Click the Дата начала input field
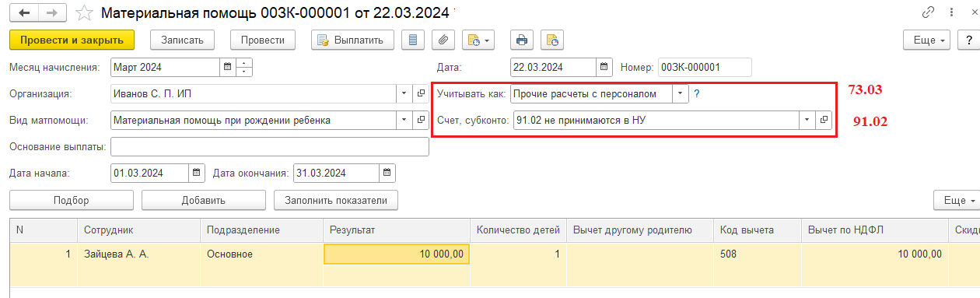Viewport: 980px width, 298px height. pos(150,173)
